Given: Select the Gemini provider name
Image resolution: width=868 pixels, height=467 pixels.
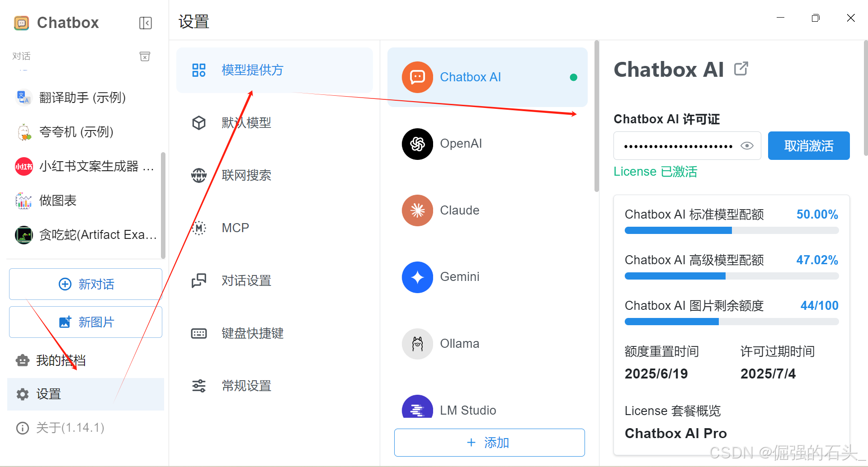Looking at the screenshot, I should tap(460, 277).
